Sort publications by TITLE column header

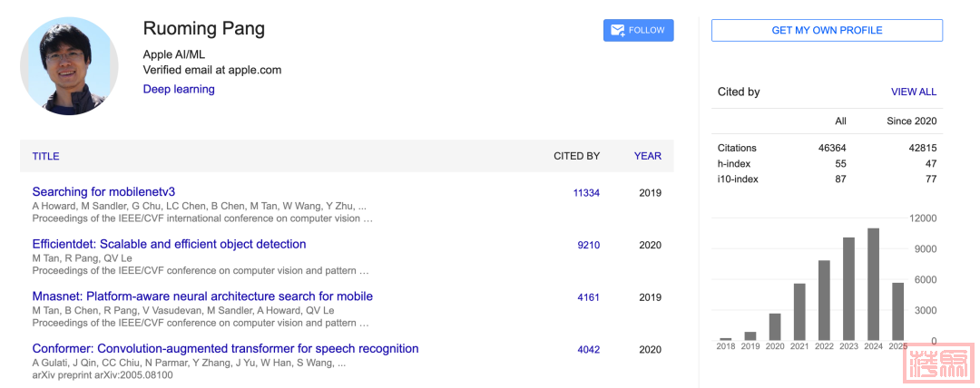[45, 156]
